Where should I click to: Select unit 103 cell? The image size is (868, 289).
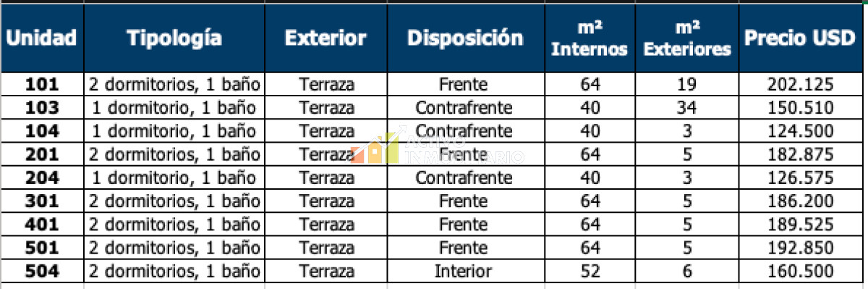tap(42, 108)
